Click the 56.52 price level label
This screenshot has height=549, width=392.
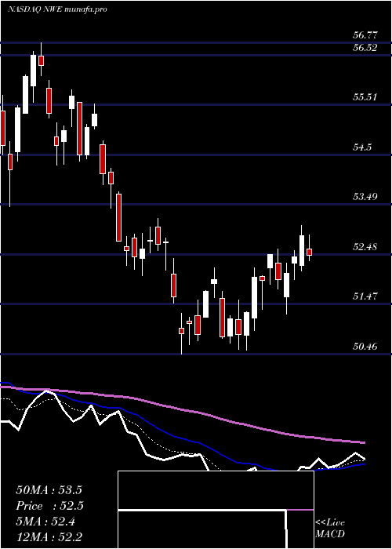coord(365,48)
